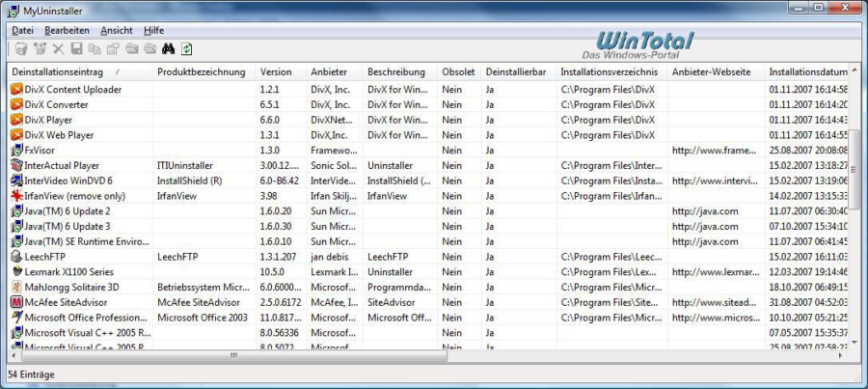Click the Java(TM) 6 Update 2 icon
This screenshot has height=389, width=868.
(16, 211)
